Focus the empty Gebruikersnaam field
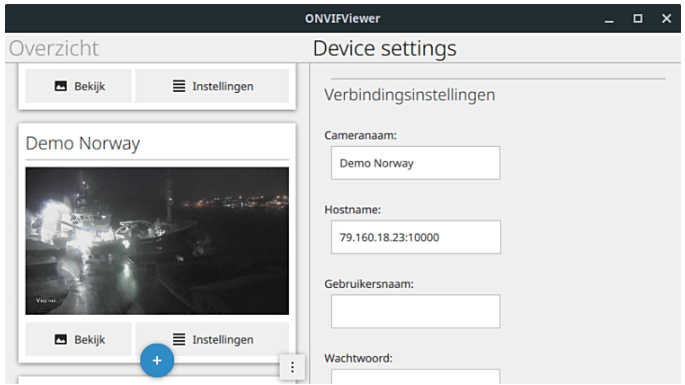 tap(415, 311)
